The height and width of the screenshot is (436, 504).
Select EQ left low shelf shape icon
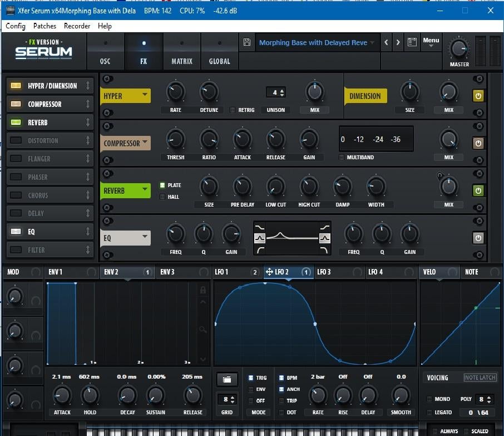259,228
